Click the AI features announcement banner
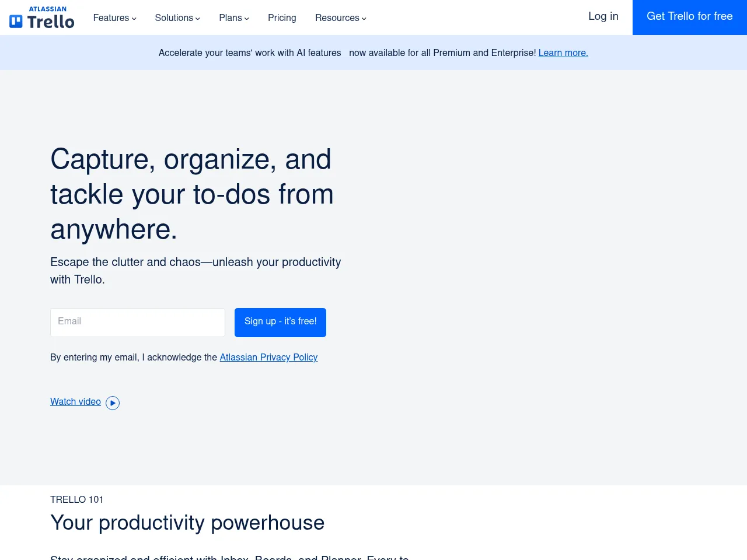Viewport: 747px width, 560px height. [373, 52]
